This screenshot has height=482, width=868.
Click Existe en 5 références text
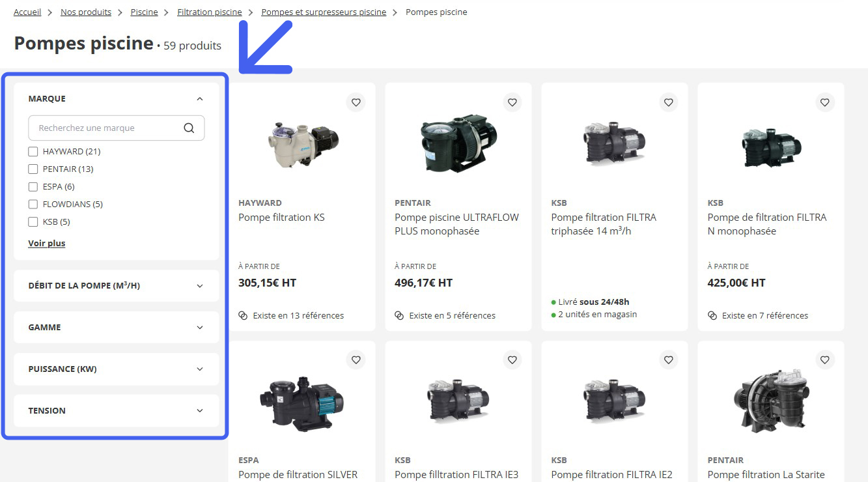(x=452, y=315)
